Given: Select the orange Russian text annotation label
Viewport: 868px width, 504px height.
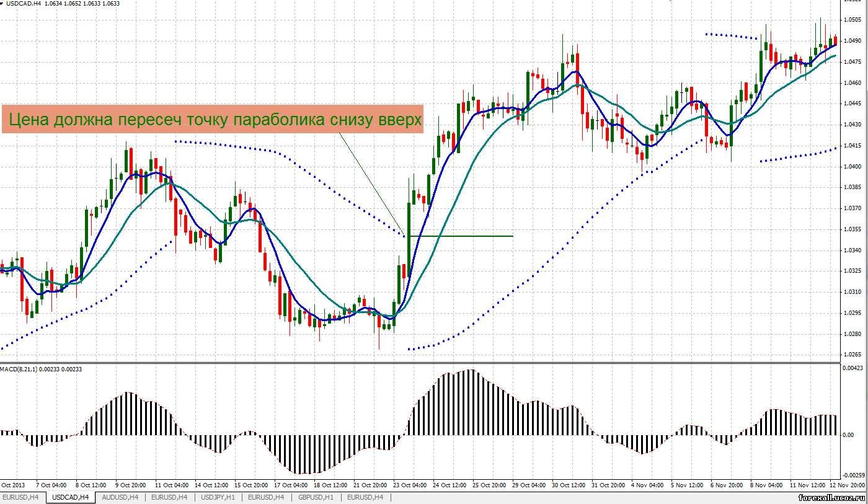Looking at the screenshot, I should (213, 119).
